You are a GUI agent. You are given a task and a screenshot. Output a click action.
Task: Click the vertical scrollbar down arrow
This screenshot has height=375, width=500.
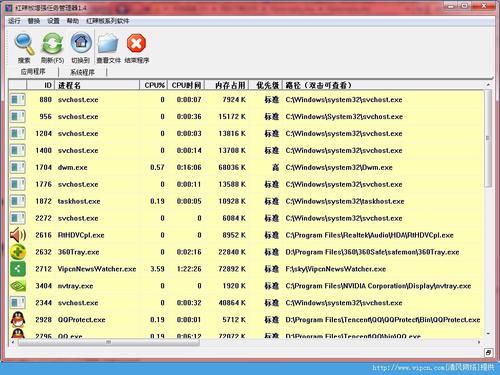pyautogui.click(x=488, y=334)
